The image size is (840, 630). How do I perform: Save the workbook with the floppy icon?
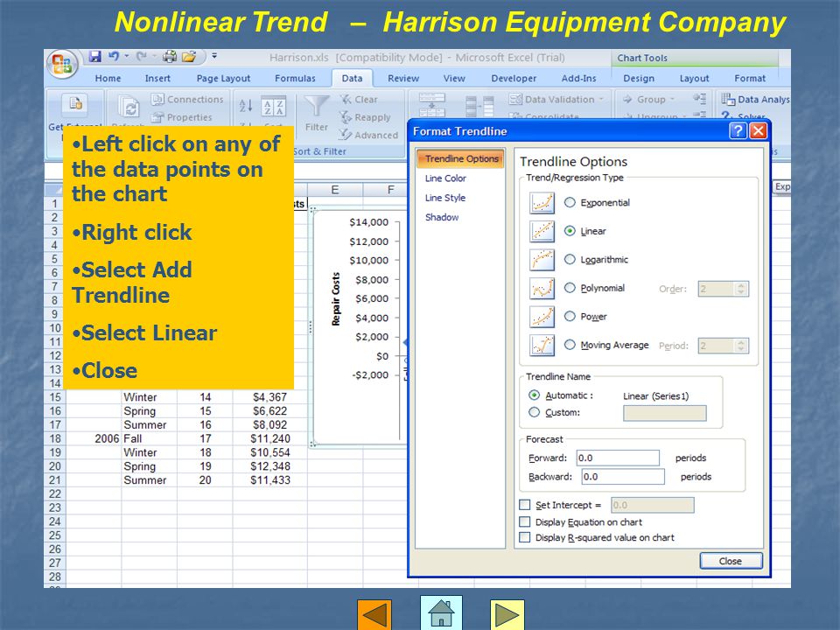point(94,56)
